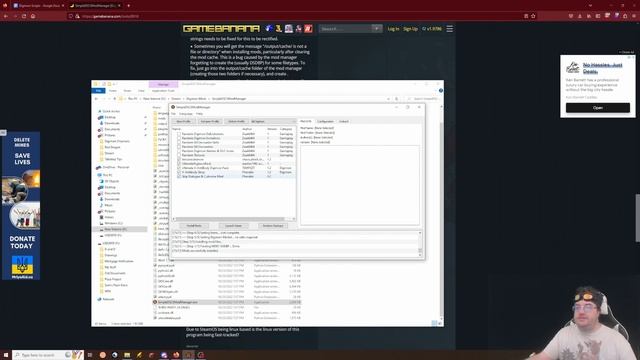Click Windows taskbar search box
Image resolution: width=640 pixels, height=360 pixels.
[48, 355]
